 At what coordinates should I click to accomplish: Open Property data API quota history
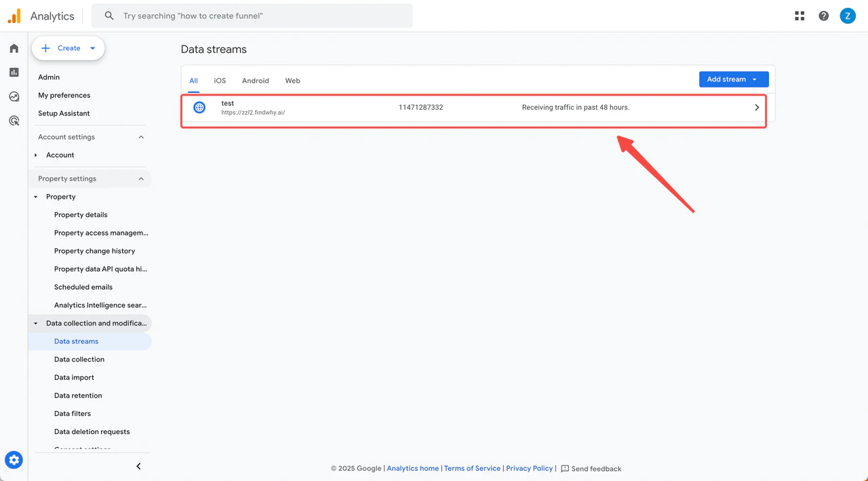(x=100, y=269)
